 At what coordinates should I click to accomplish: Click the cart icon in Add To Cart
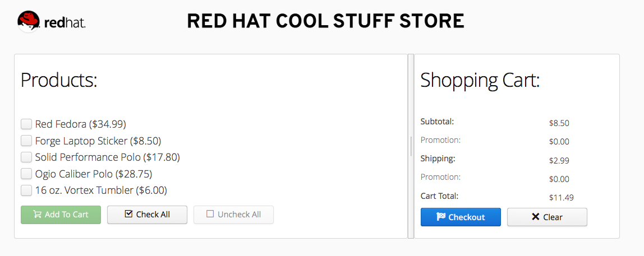(x=37, y=215)
